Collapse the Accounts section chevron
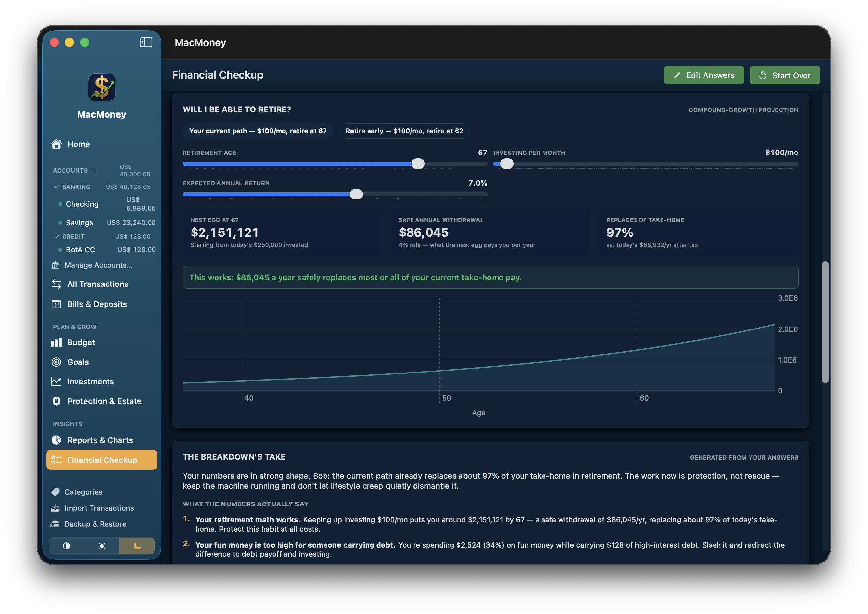The height and width of the screenshot is (614, 868). point(94,170)
